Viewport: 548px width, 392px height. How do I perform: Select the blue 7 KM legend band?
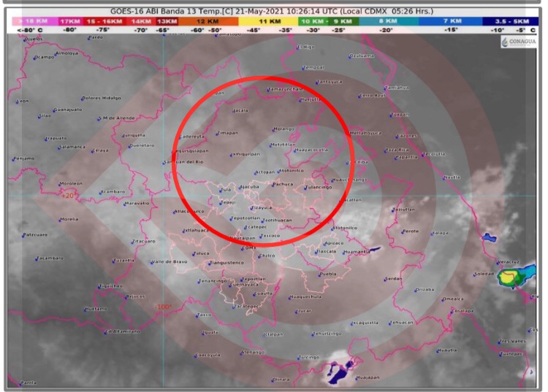[452, 22]
